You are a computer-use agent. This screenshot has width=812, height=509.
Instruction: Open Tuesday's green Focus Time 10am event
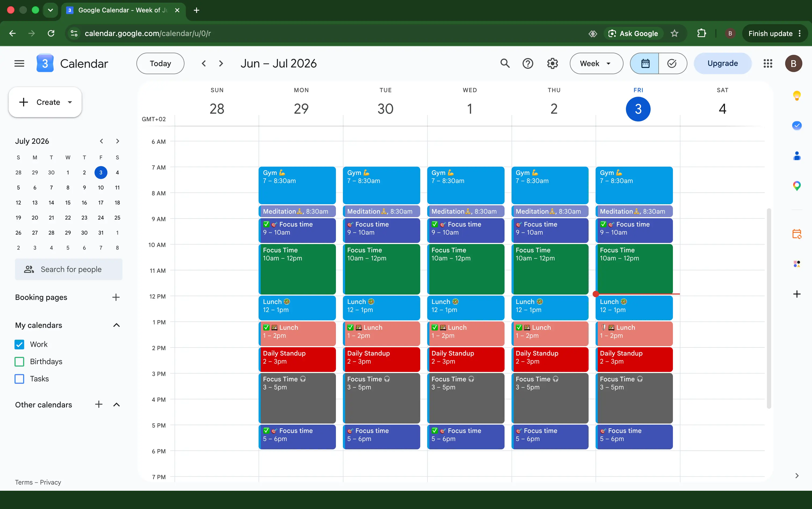(382, 269)
